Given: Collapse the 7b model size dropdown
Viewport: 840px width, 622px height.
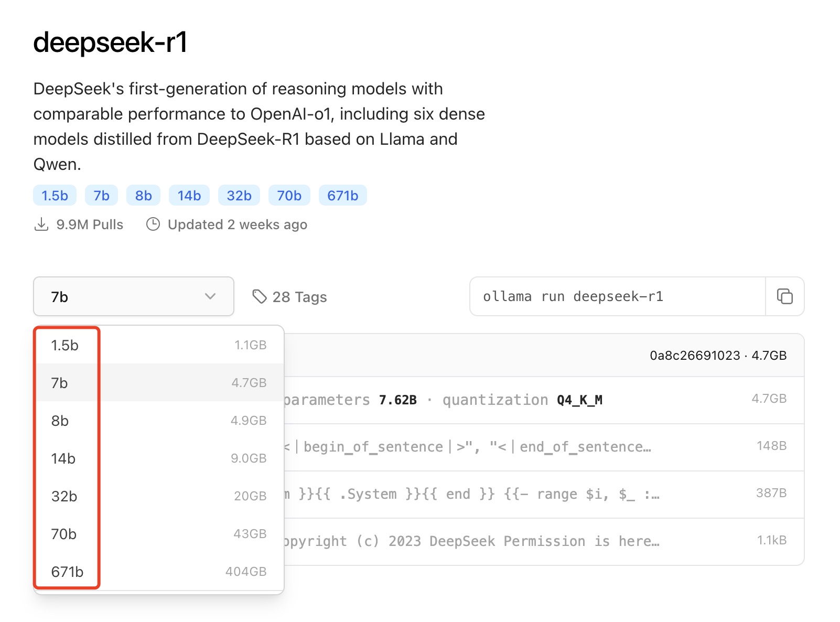Looking at the screenshot, I should [134, 296].
